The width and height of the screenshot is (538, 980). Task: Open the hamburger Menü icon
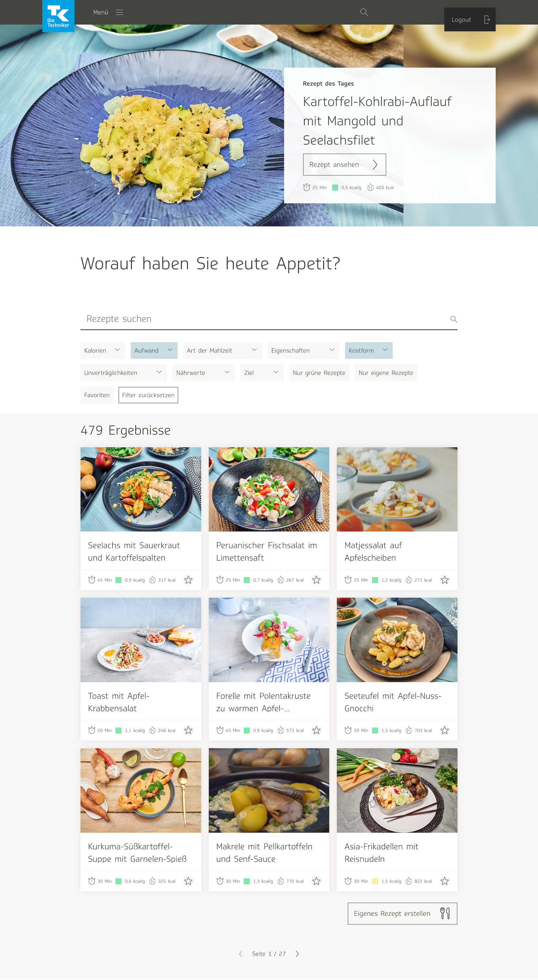pyautogui.click(x=119, y=12)
